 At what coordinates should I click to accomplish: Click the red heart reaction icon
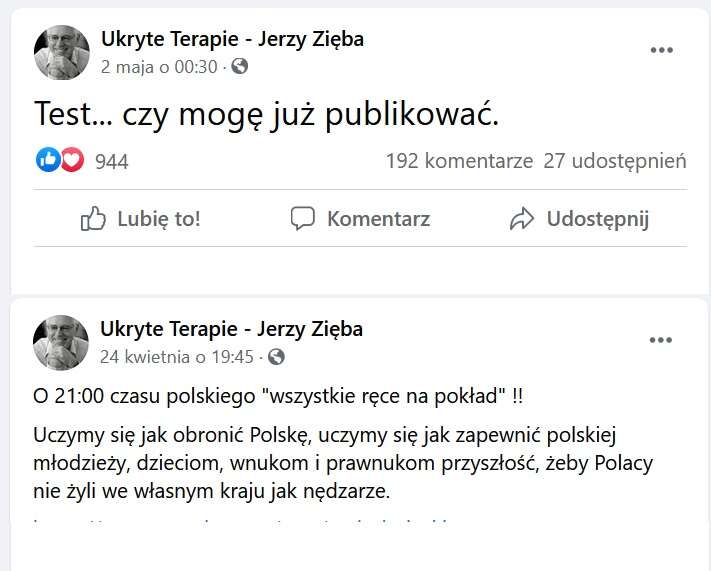pyautogui.click(x=71, y=160)
